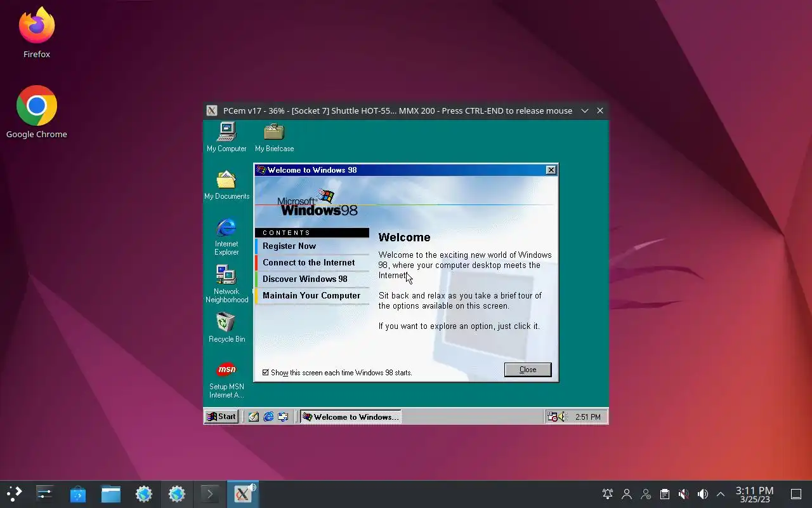
Task: Select the My Documents folder icon
Action: click(x=226, y=185)
